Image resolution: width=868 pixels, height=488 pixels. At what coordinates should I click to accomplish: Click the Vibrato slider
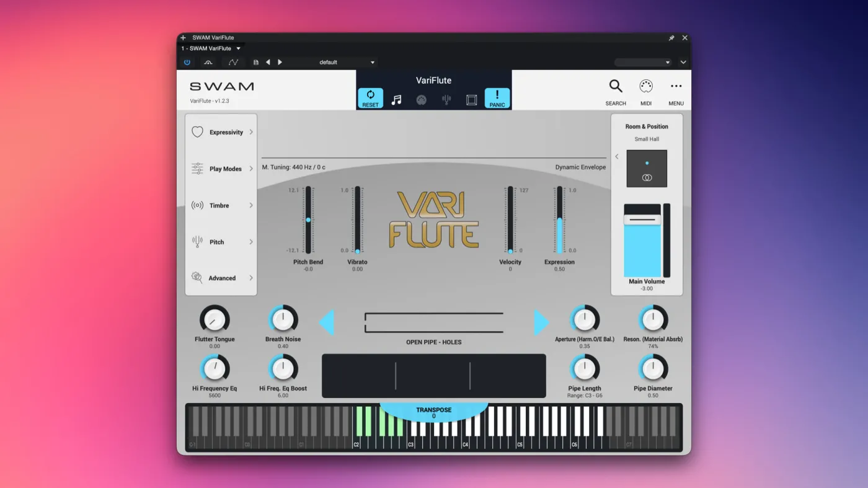pyautogui.click(x=357, y=220)
